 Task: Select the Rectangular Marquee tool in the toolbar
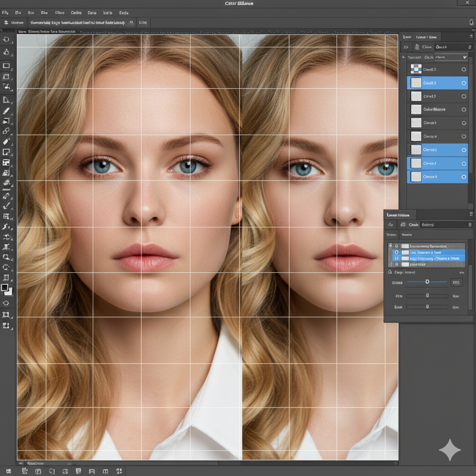tap(6, 66)
